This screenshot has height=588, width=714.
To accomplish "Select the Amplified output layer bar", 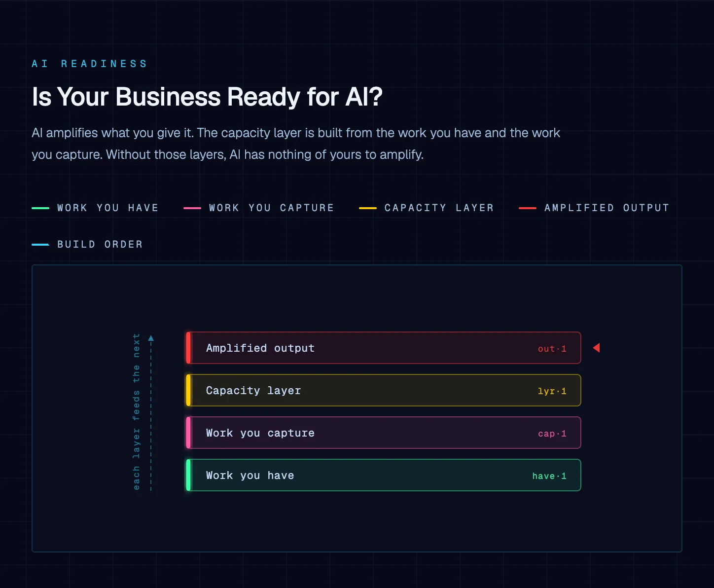I will coord(383,348).
